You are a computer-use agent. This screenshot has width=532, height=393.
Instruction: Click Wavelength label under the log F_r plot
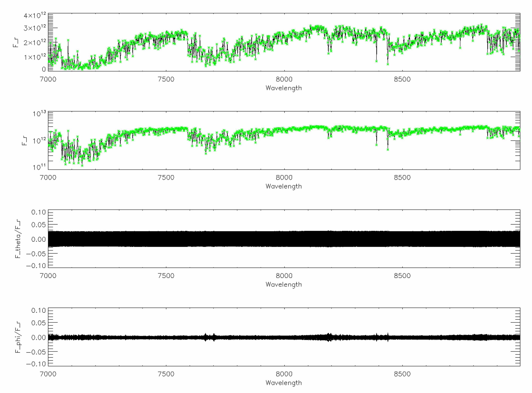(x=284, y=187)
